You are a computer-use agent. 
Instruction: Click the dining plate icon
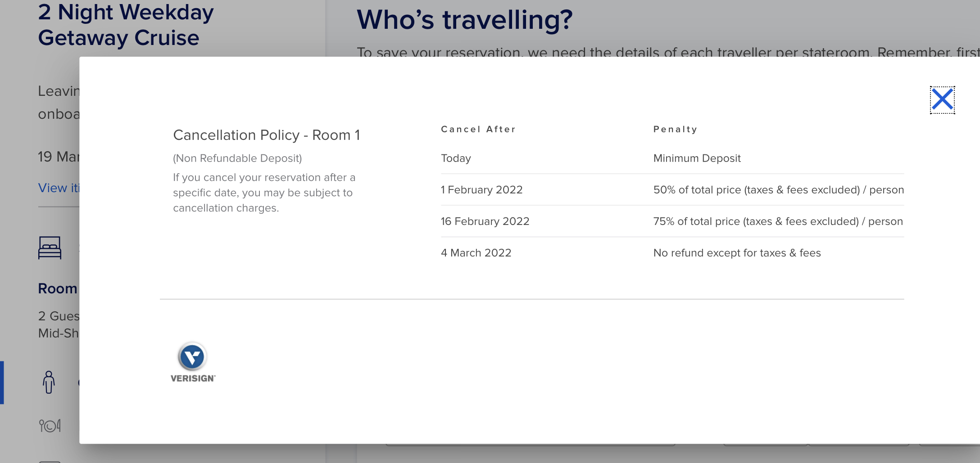pos(50,426)
